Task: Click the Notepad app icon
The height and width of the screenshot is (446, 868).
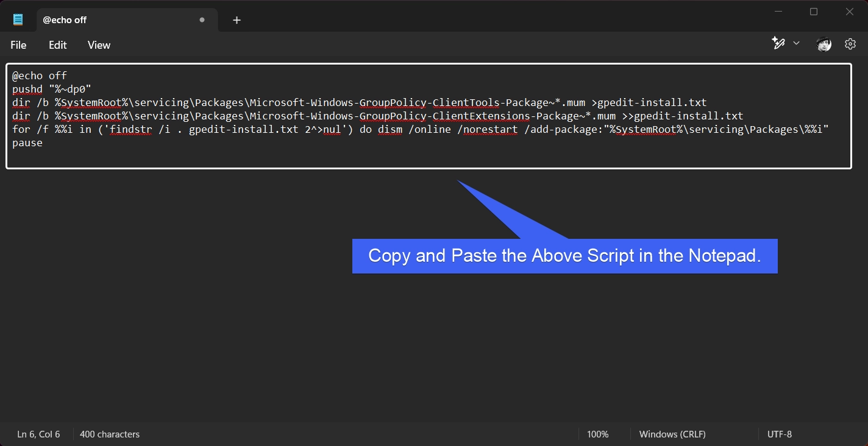Action: click(18, 19)
